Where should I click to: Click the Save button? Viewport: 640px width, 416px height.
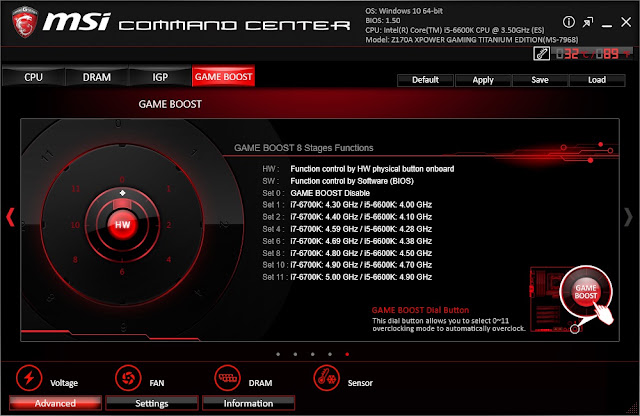[540, 80]
